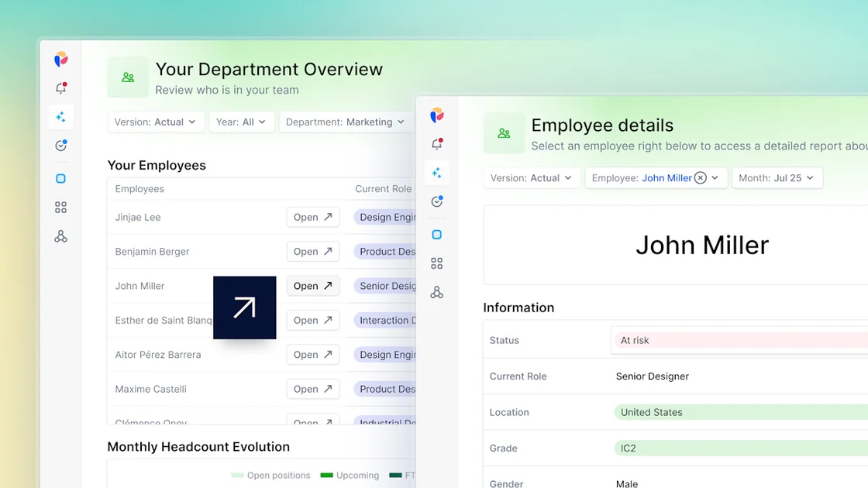Click the Information section heading
The height and width of the screenshot is (488, 868).
518,308
